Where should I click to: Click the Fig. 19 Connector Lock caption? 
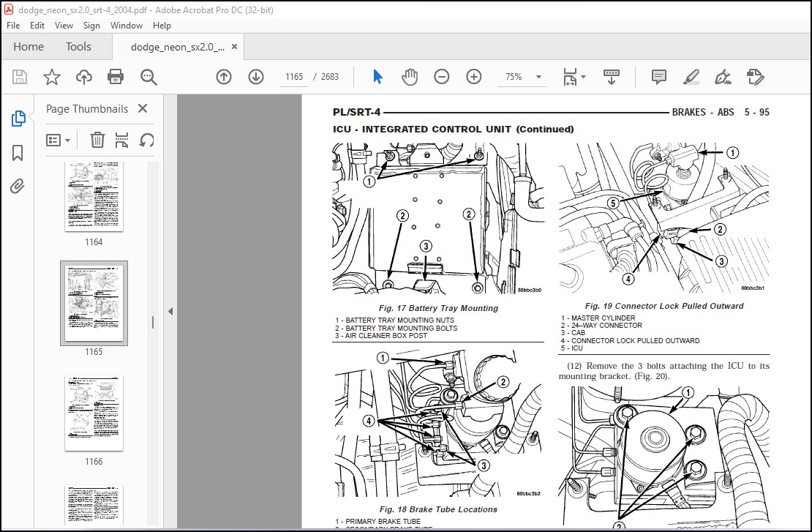coord(664,306)
